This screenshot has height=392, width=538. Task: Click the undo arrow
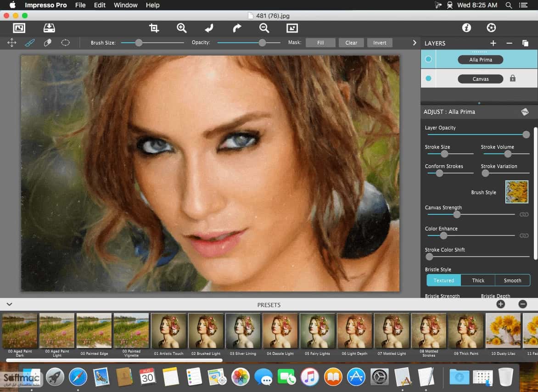coord(209,28)
